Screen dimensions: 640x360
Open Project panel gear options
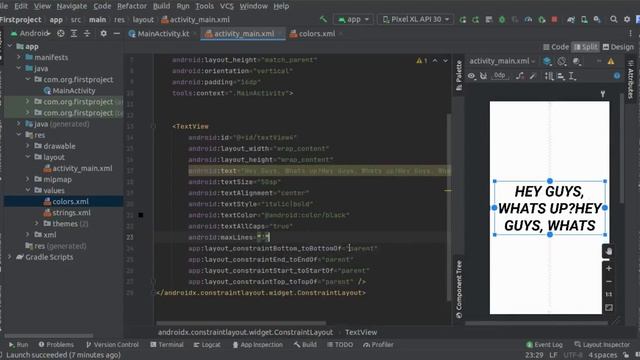[103, 33]
